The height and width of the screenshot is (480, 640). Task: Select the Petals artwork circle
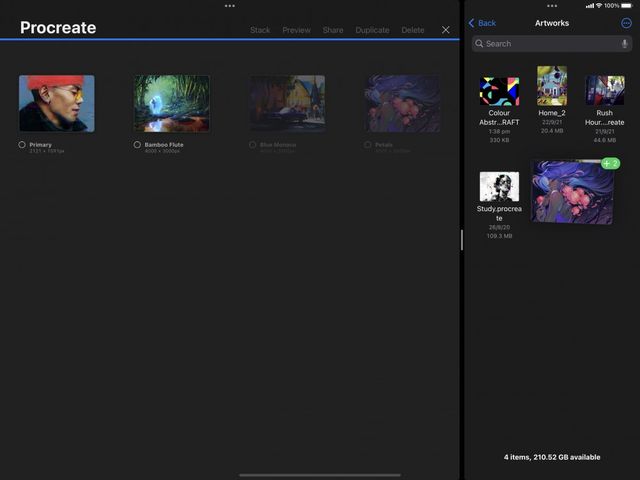coord(368,144)
